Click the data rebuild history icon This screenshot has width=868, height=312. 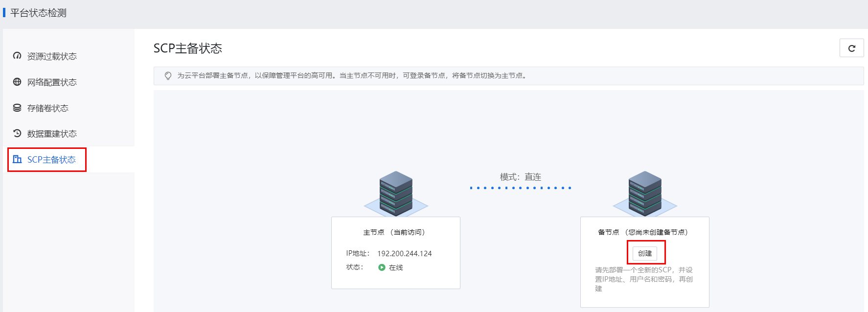pos(17,133)
